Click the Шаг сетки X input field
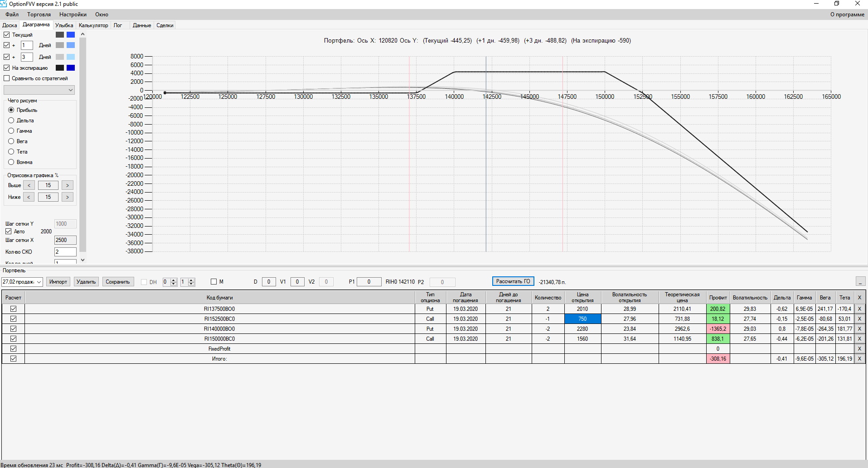Viewport: 868px width, 468px height. pyautogui.click(x=65, y=240)
